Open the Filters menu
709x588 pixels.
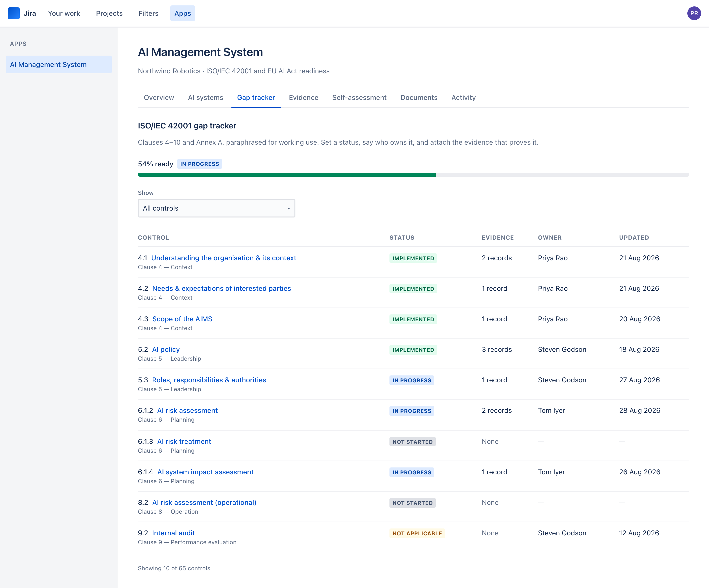(x=148, y=13)
